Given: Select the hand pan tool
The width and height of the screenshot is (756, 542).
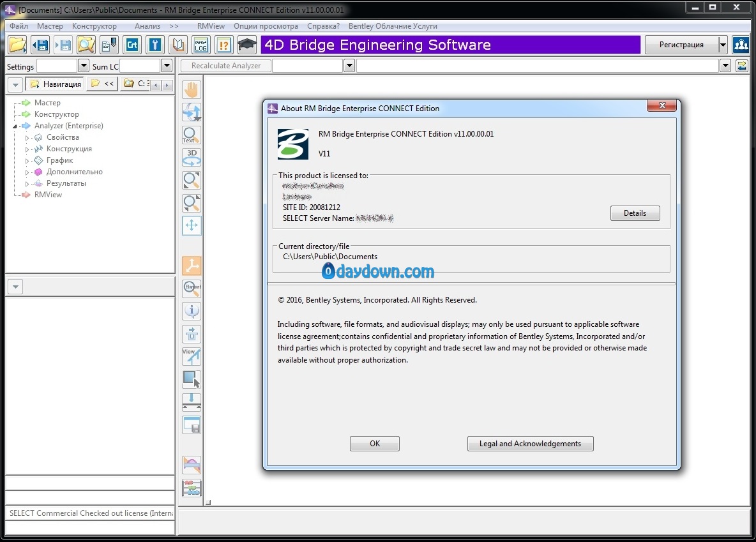Looking at the screenshot, I should pos(192,89).
